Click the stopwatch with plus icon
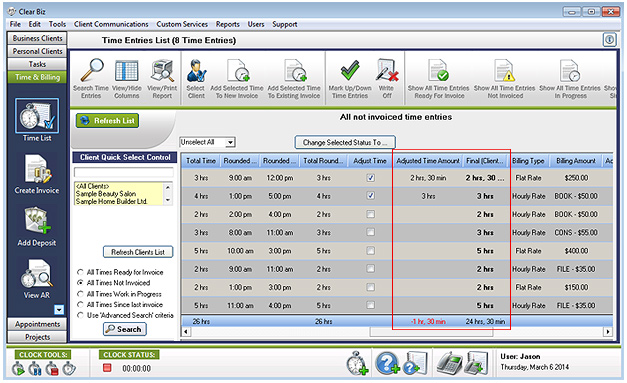This screenshot has height=383, width=627. pos(357,363)
